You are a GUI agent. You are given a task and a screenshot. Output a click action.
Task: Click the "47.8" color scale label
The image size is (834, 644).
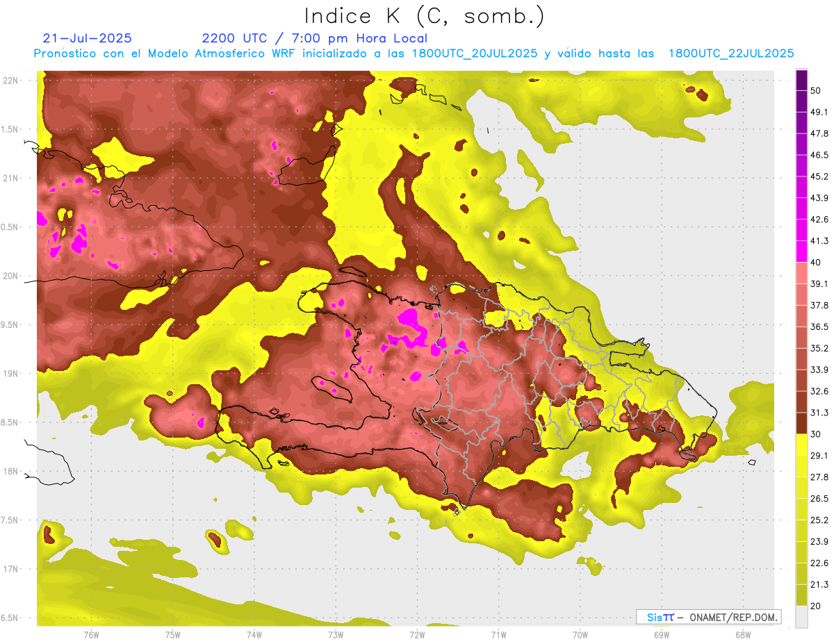[x=819, y=133]
